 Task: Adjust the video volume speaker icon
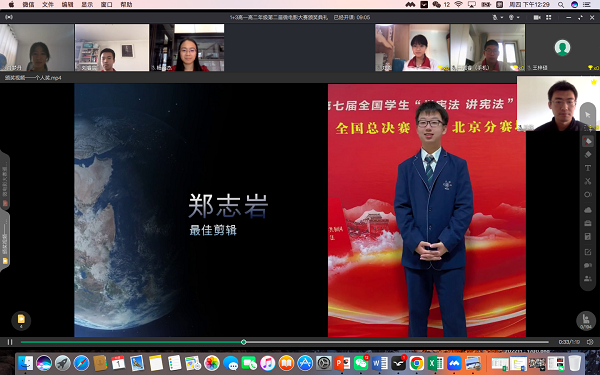590,342
